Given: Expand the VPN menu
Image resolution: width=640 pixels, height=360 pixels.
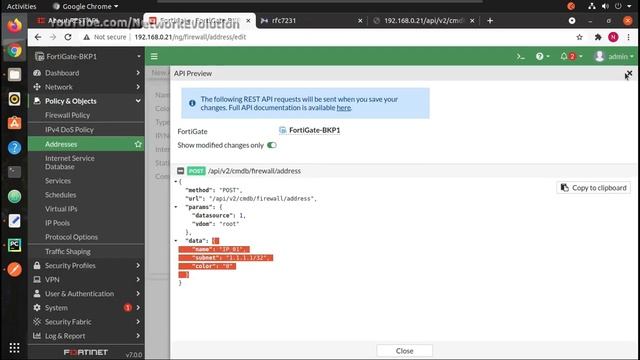Looking at the screenshot, I should point(86,280).
